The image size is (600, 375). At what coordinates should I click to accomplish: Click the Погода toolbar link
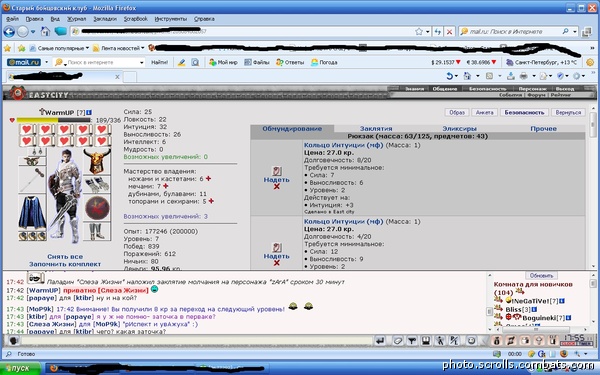pyautogui.click(x=324, y=62)
